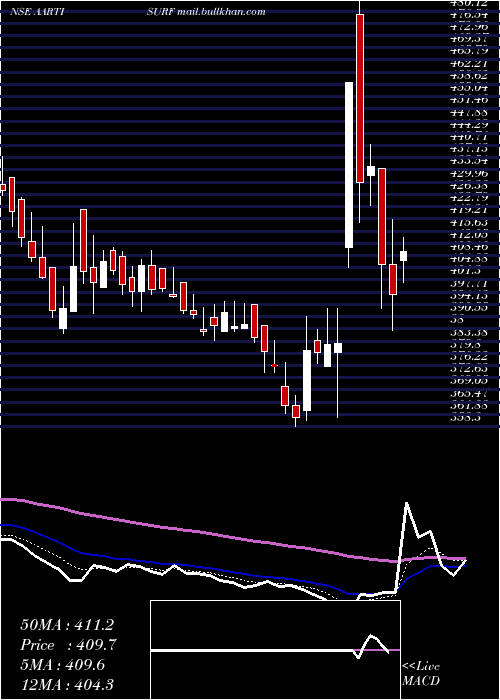Screen dimensions: 500x700
Task: Click inside the Live MACD inset chart
Action: 275,650
